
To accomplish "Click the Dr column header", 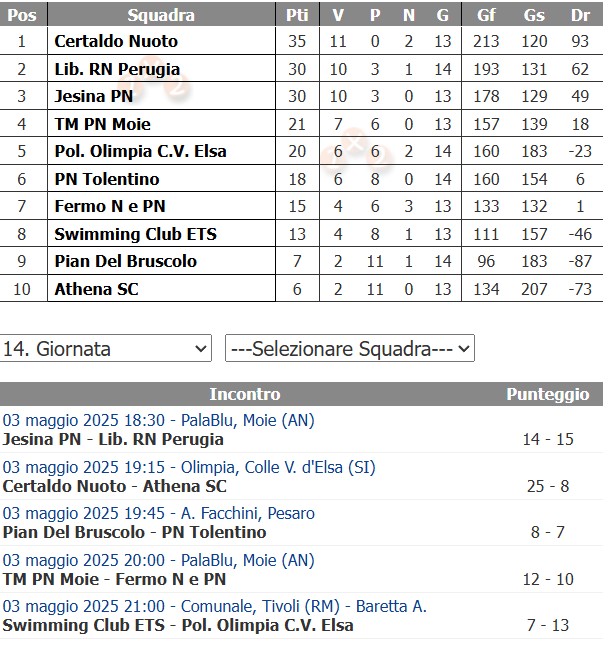I will coord(580,15).
